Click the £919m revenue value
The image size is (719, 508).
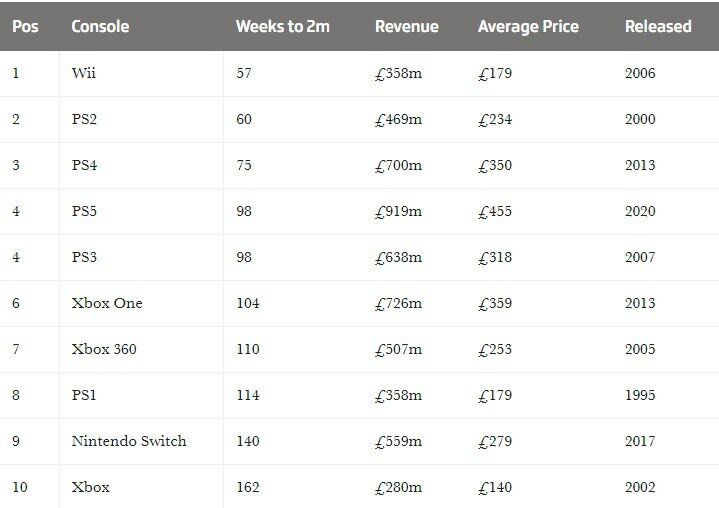398,211
